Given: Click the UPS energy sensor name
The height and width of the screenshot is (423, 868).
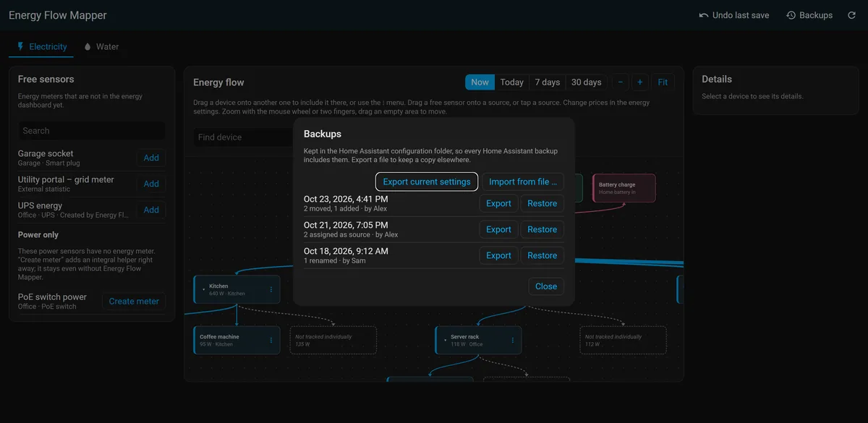Looking at the screenshot, I should [x=40, y=205].
